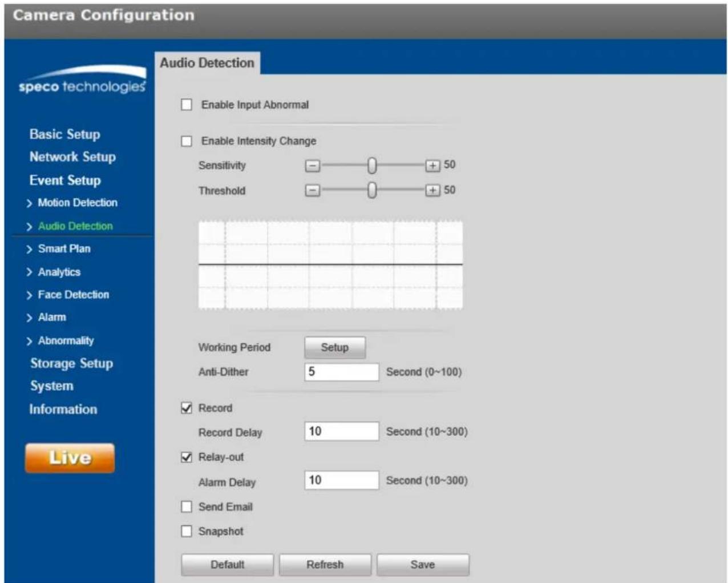
Task: Click the Sensitivity value 50
Action: (x=450, y=164)
